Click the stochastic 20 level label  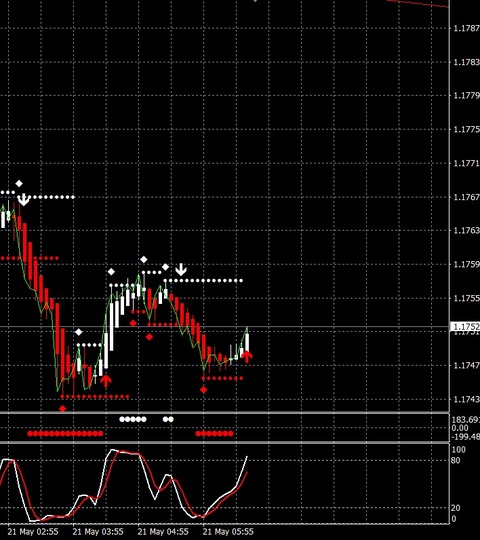pos(455,508)
